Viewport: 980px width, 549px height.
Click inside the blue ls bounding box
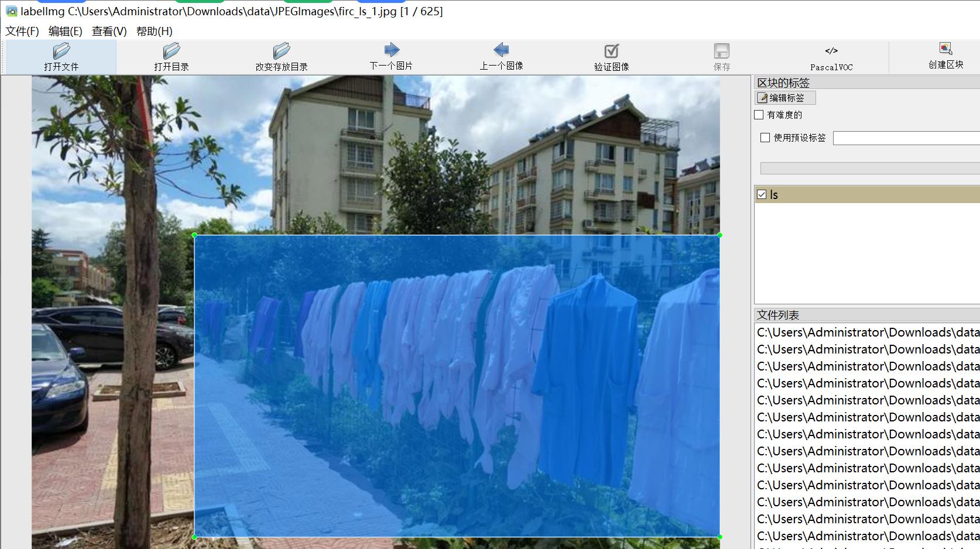[x=457, y=386]
